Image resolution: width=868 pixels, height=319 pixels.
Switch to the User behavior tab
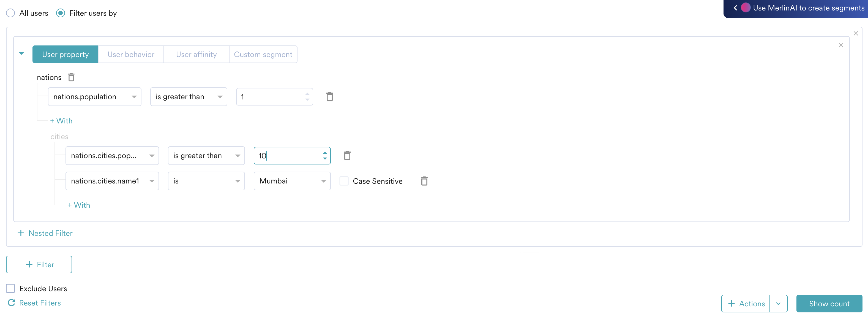click(x=130, y=54)
